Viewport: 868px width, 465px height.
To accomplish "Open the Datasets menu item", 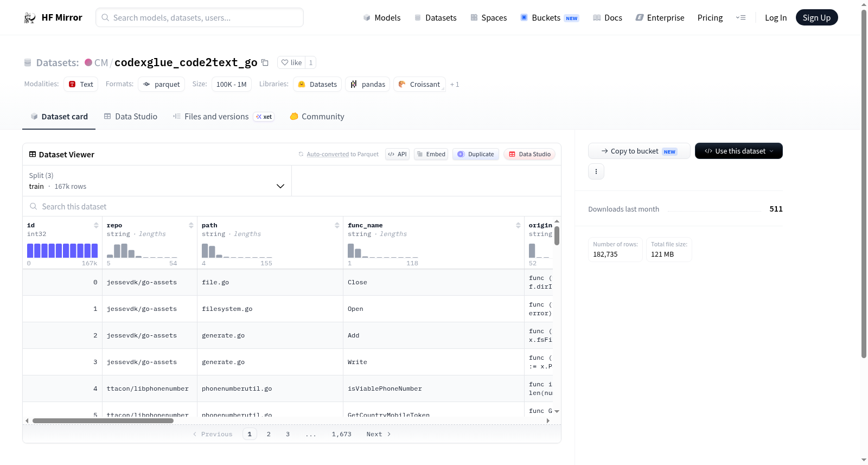I will pyautogui.click(x=435, y=17).
